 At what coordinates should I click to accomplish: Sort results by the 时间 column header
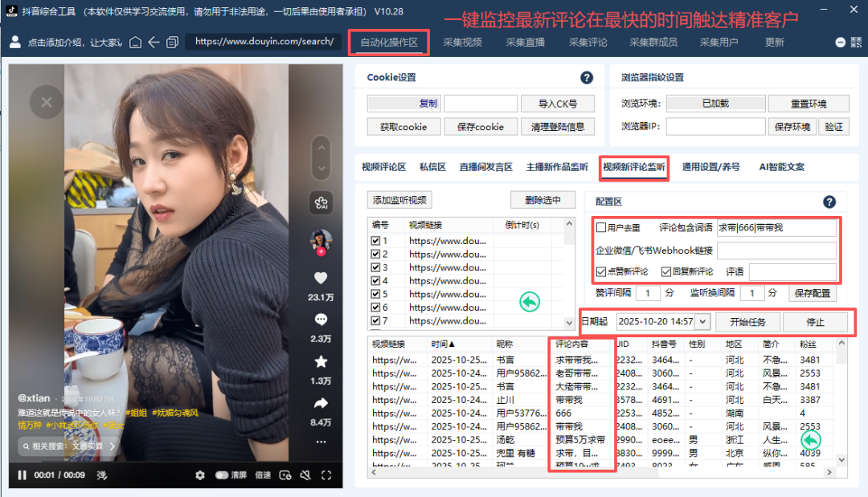[x=459, y=344]
